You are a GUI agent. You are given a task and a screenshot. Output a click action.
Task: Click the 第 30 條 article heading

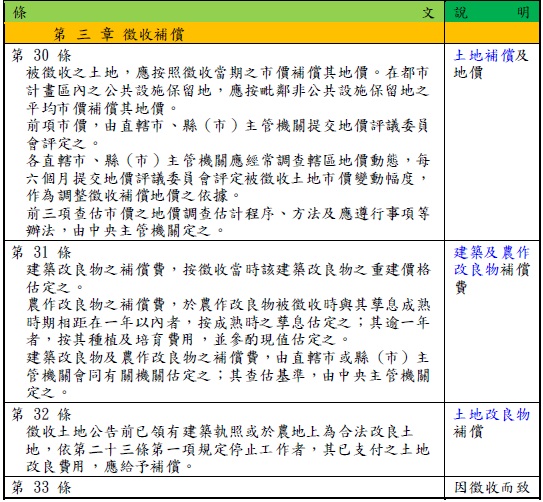(x=41, y=55)
